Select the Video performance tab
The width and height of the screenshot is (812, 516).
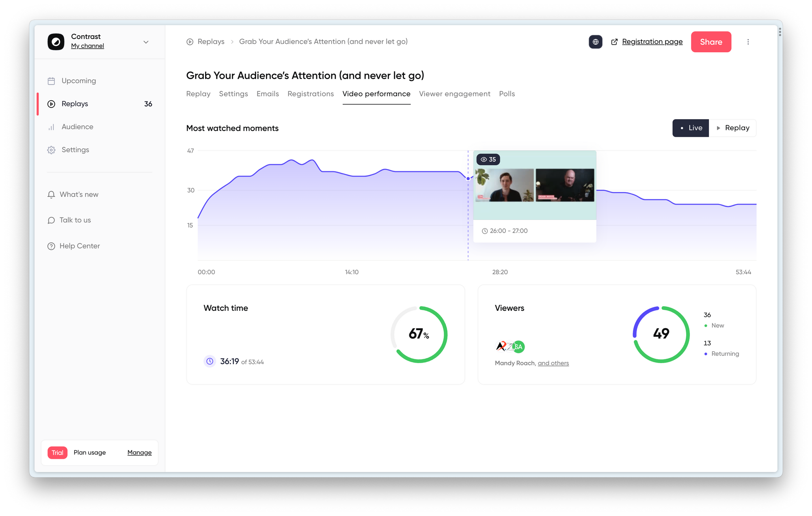pos(376,94)
